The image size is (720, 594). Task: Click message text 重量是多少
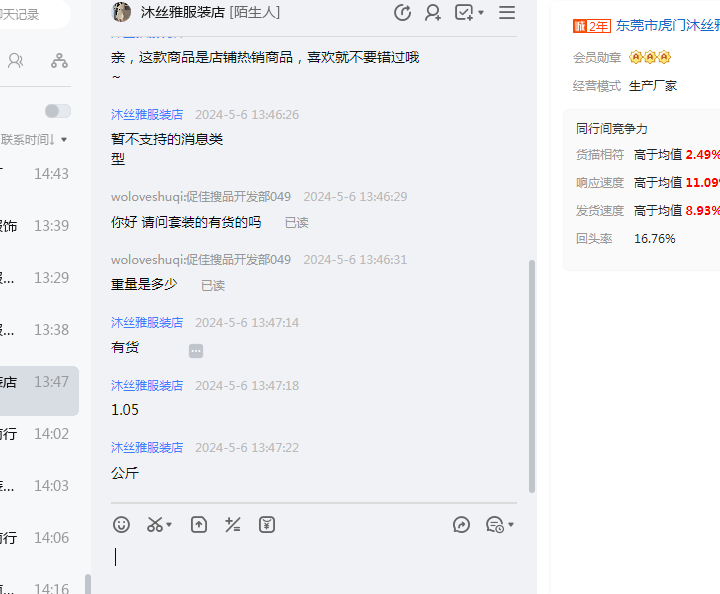[x=144, y=285]
